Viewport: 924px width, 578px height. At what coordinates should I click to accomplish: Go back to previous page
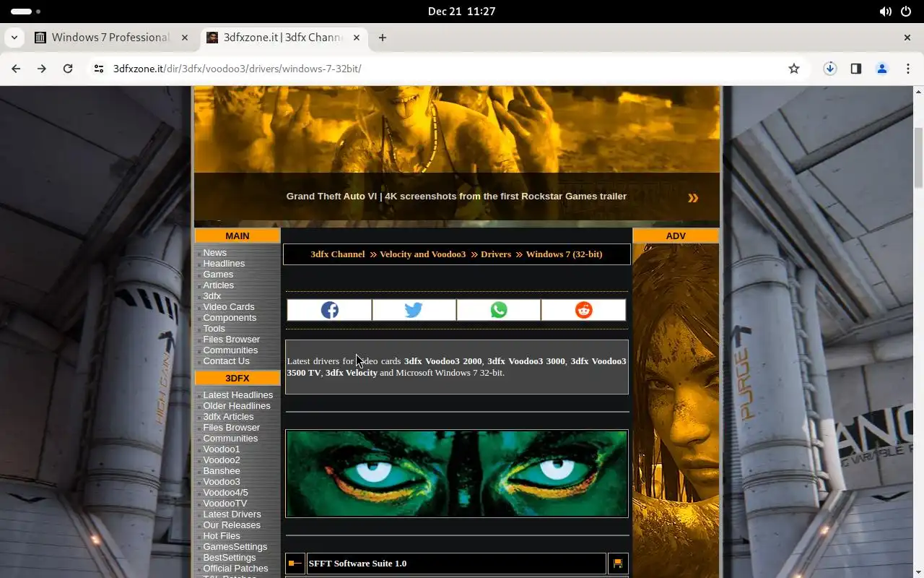[x=16, y=69]
